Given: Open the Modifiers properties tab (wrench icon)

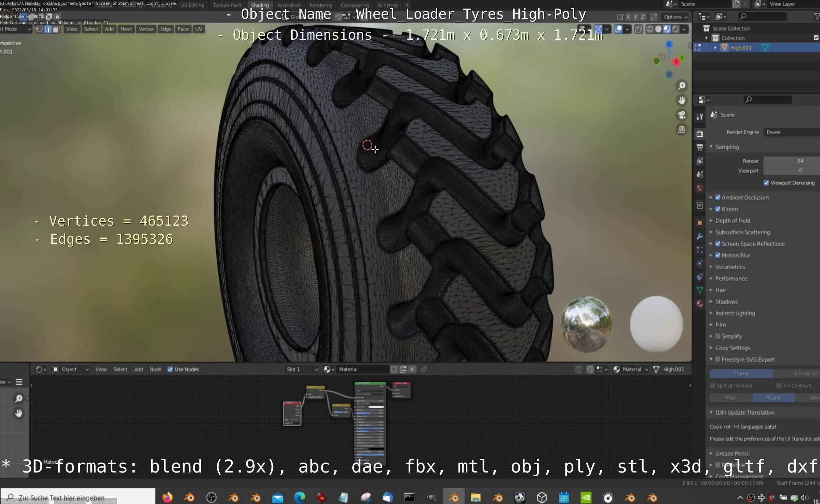Looking at the screenshot, I should (x=700, y=236).
